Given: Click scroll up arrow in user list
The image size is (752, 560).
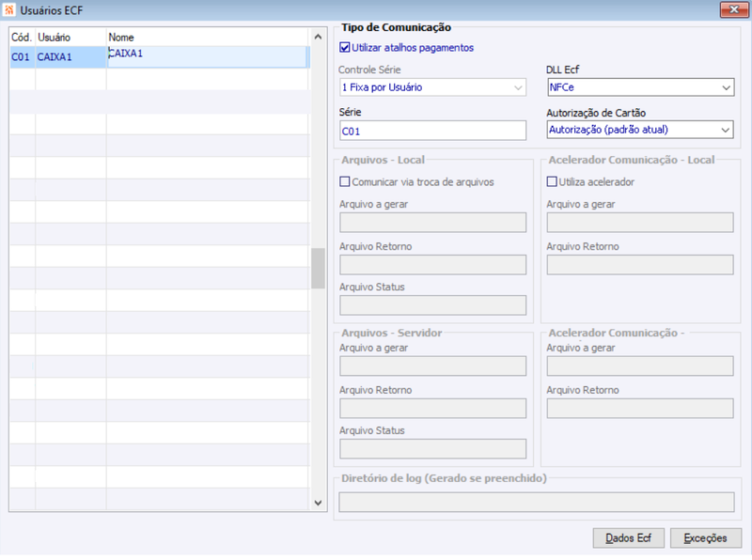Looking at the screenshot, I should (x=318, y=37).
